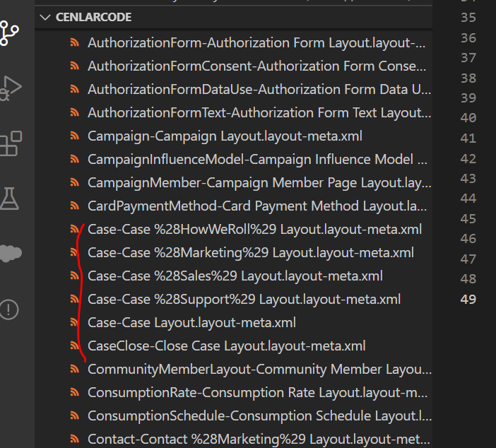Click the XML icon beside CampaignMember Page Layout
496x448 pixels.
(75, 182)
